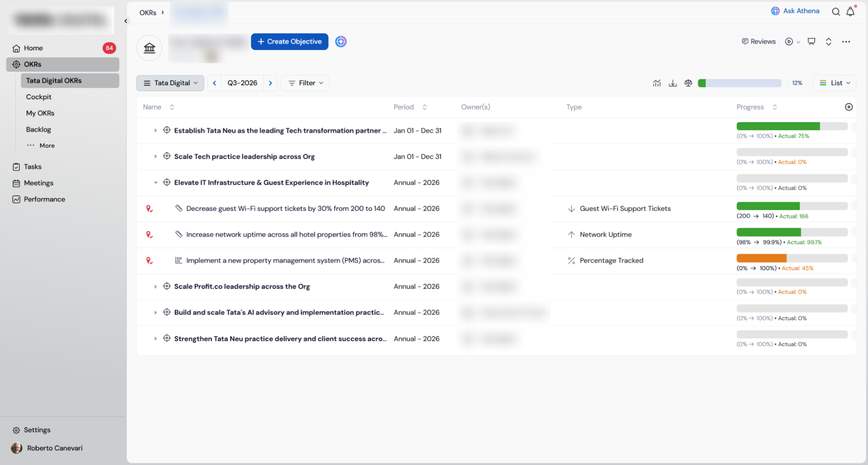
Task: Open Settings in the sidebar
Action: tap(32, 430)
